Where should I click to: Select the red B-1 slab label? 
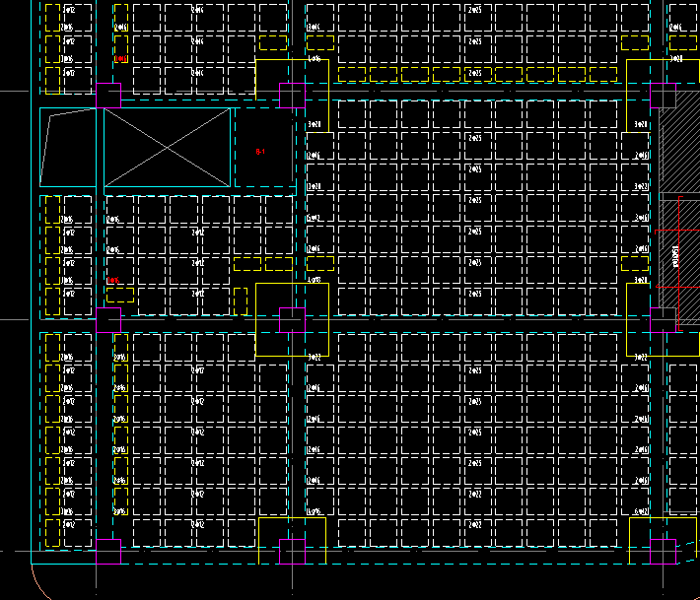tap(260, 152)
